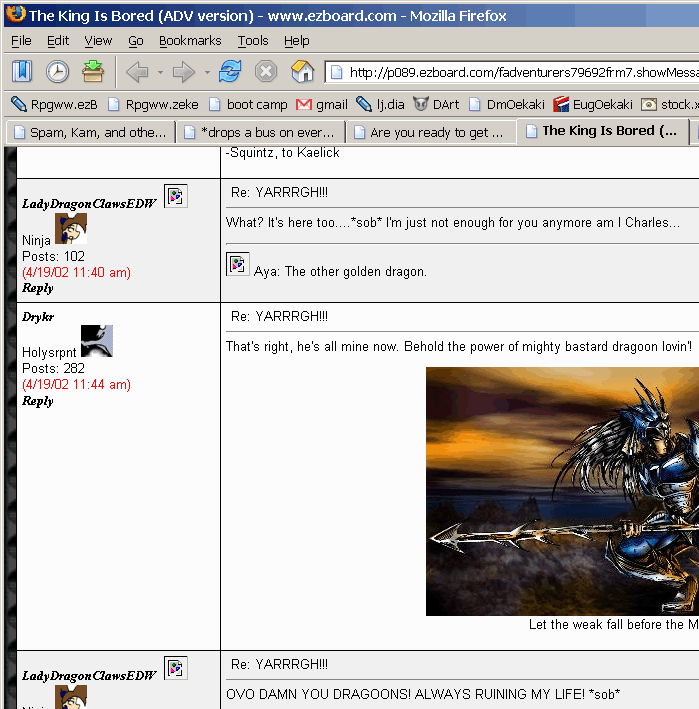Click the Drykr username
This screenshot has height=709, width=699.
point(38,317)
